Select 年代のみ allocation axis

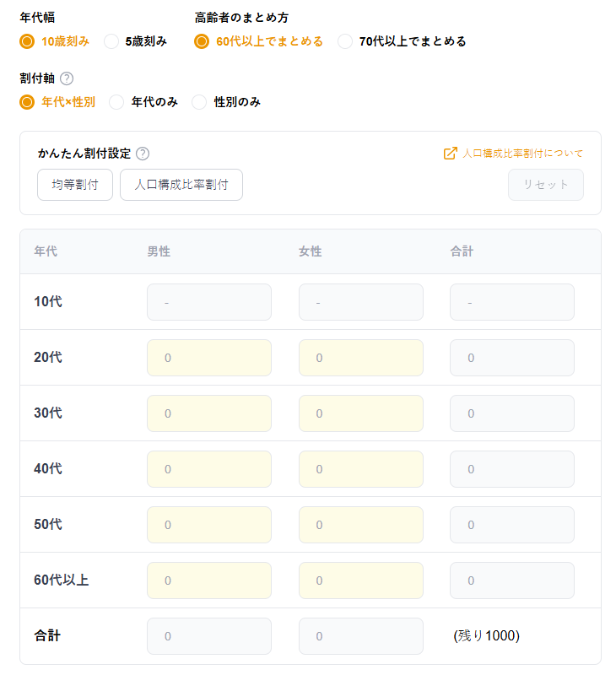tap(117, 102)
